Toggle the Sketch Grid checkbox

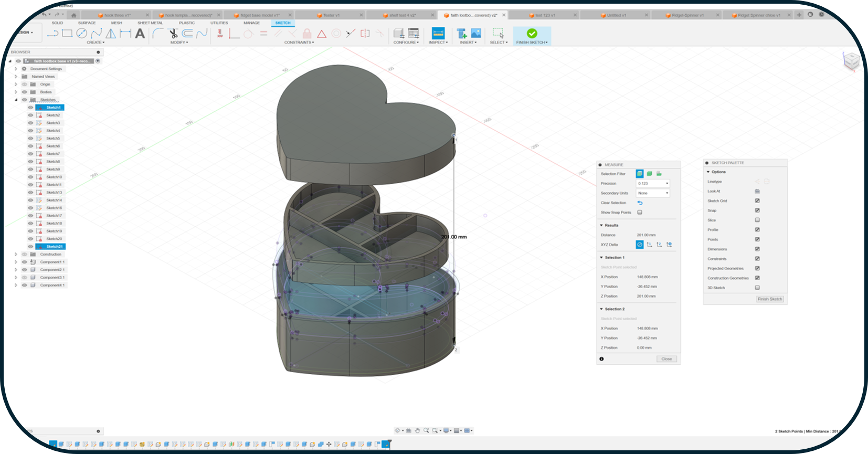757,200
